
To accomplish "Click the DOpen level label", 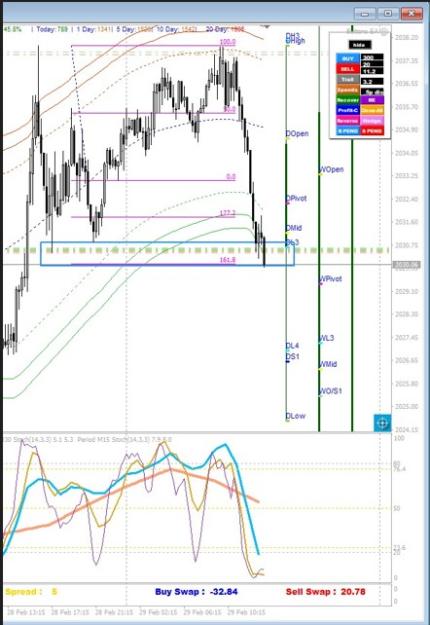I will [x=297, y=134].
